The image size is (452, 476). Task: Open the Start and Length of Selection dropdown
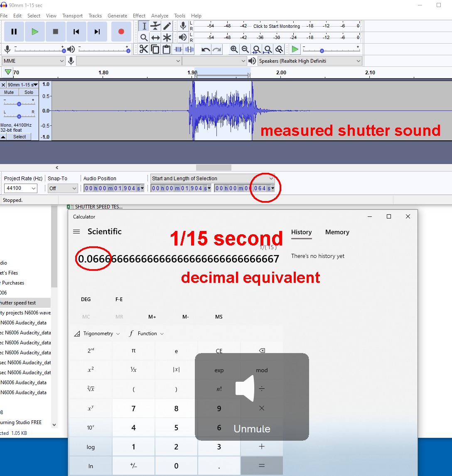point(212,179)
